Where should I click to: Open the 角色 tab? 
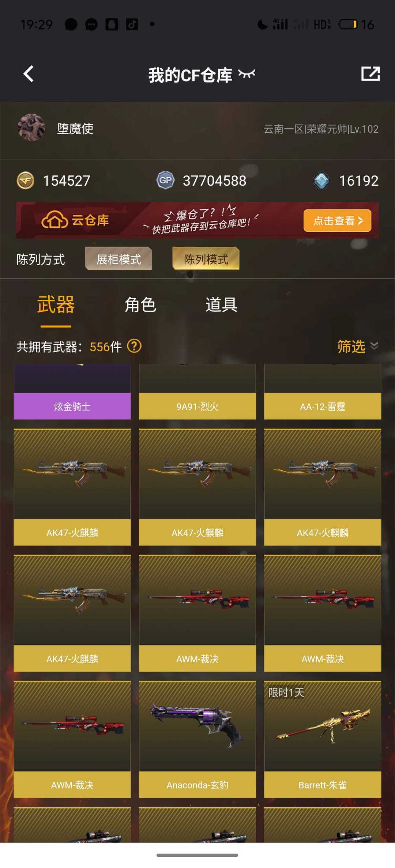click(x=140, y=304)
